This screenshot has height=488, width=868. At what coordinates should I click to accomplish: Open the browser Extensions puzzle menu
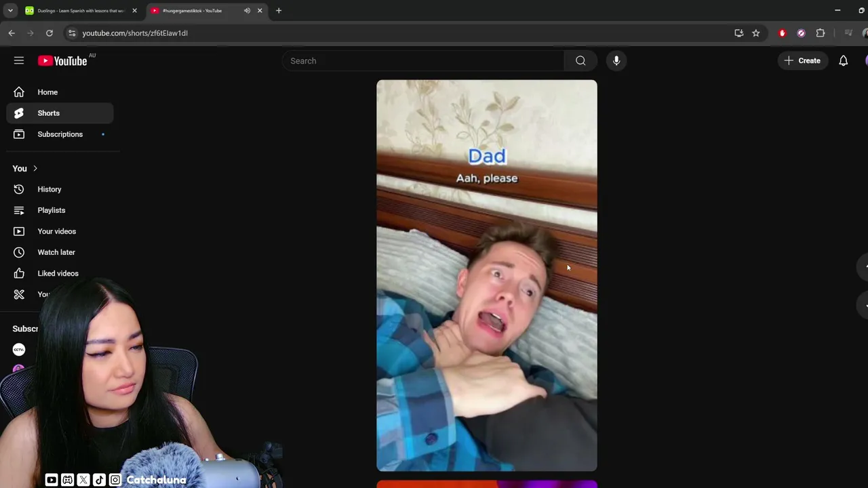tap(821, 33)
